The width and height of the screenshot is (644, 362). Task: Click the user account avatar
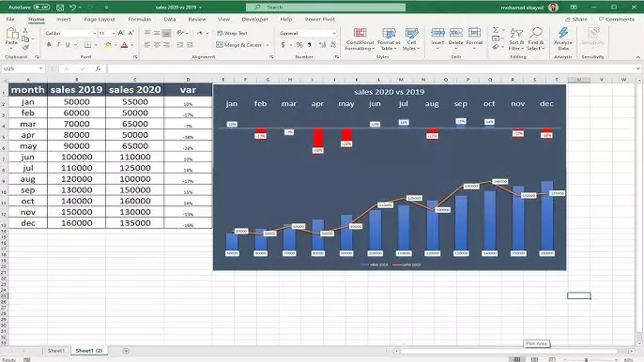pyautogui.click(x=553, y=8)
